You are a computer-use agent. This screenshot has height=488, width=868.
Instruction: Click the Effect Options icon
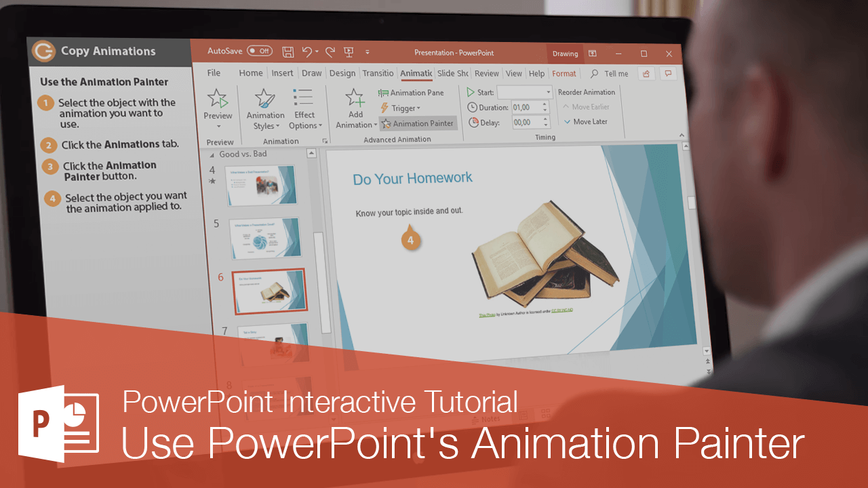tap(304, 105)
